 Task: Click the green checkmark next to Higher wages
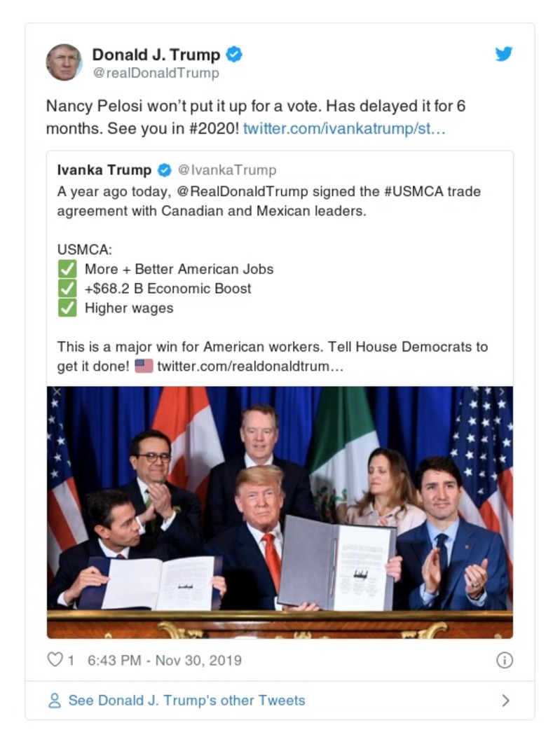(67, 307)
